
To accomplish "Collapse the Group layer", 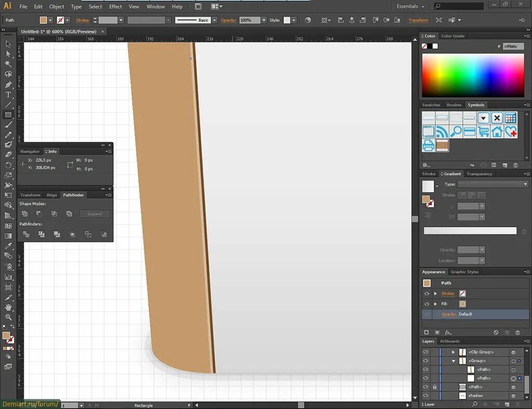I will tap(453, 361).
